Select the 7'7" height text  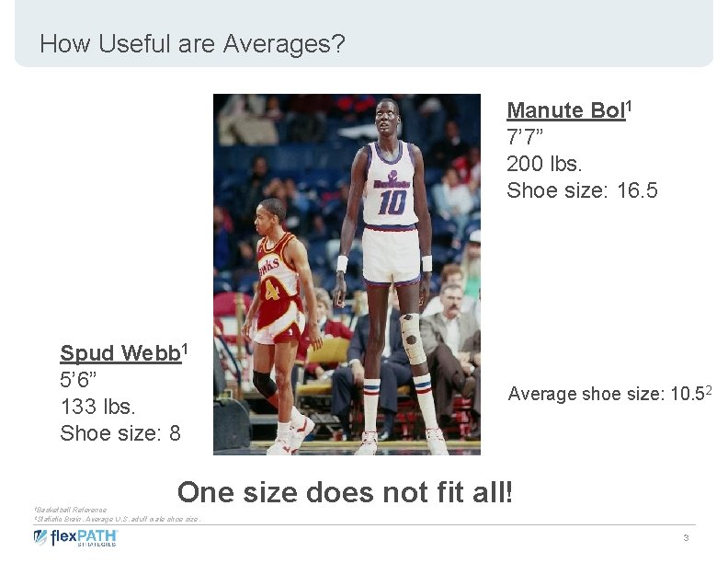(x=525, y=137)
